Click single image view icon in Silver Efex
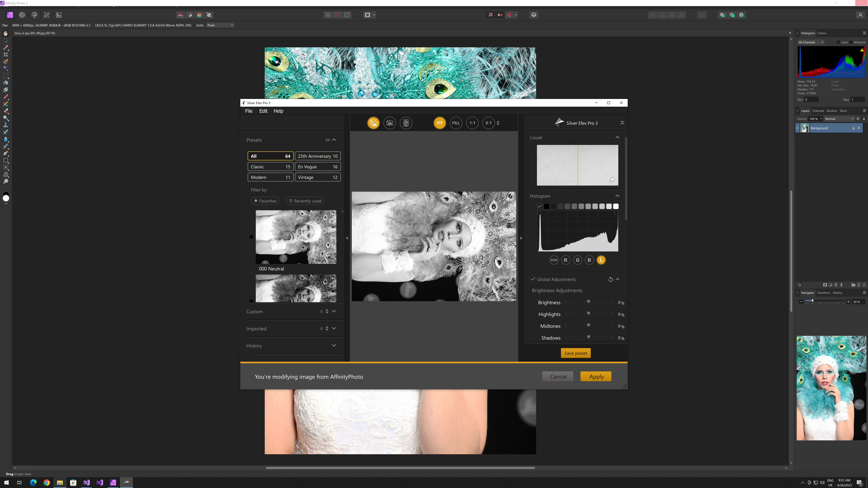868x488 pixels. coord(373,123)
